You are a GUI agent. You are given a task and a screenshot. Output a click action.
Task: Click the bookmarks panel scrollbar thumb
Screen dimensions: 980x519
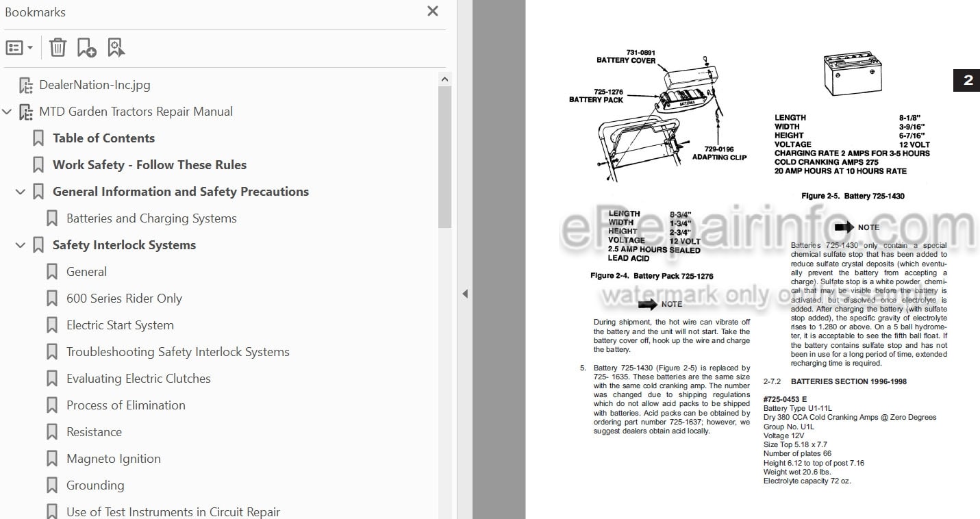point(444,157)
